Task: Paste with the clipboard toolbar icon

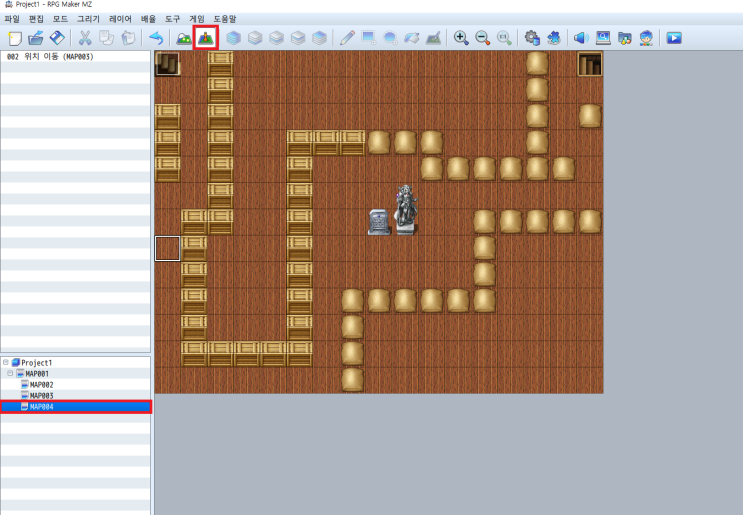Action: coord(128,38)
